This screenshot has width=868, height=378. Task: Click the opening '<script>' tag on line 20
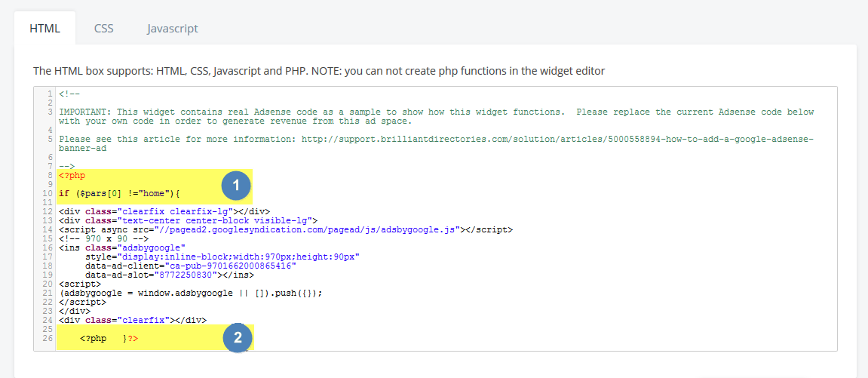(80, 284)
